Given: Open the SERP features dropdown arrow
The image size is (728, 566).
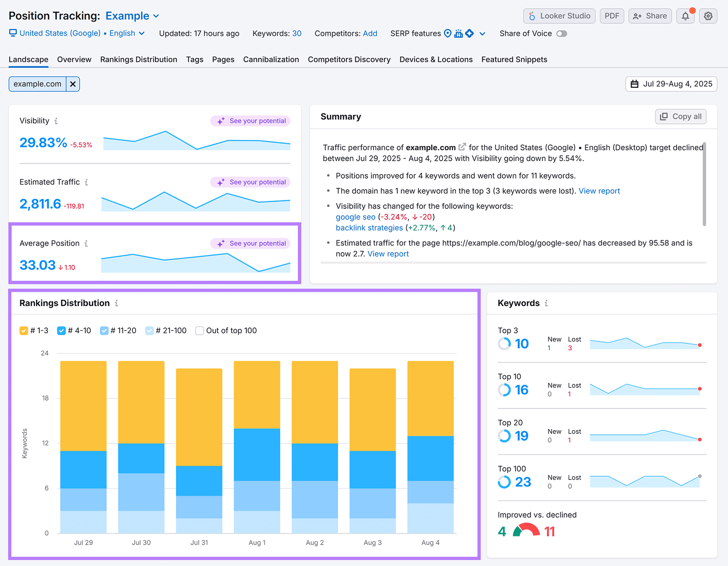Looking at the screenshot, I should (x=482, y=33).
